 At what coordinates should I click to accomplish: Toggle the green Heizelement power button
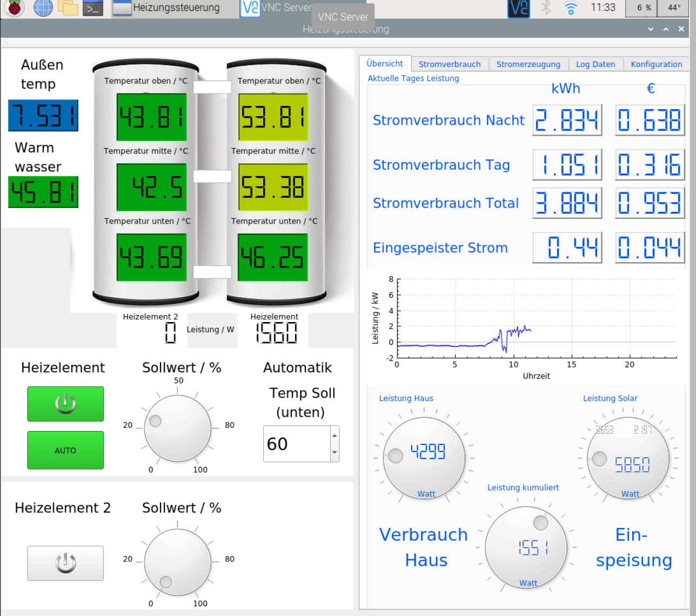(x=65, y=404)
